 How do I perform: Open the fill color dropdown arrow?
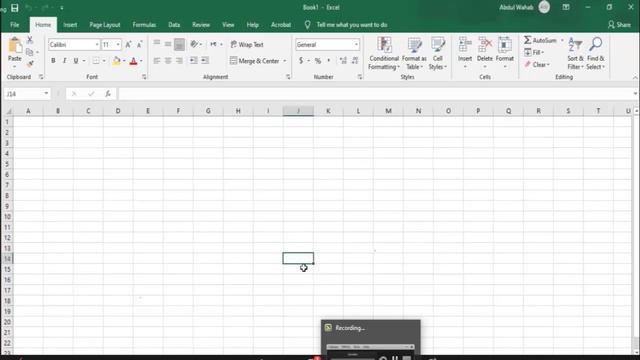124,61
